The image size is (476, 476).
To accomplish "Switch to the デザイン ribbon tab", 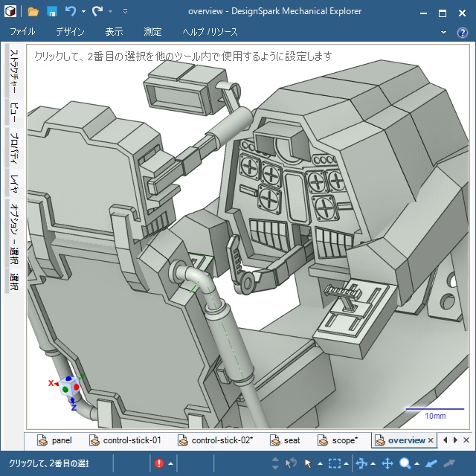I will [70, 32].
